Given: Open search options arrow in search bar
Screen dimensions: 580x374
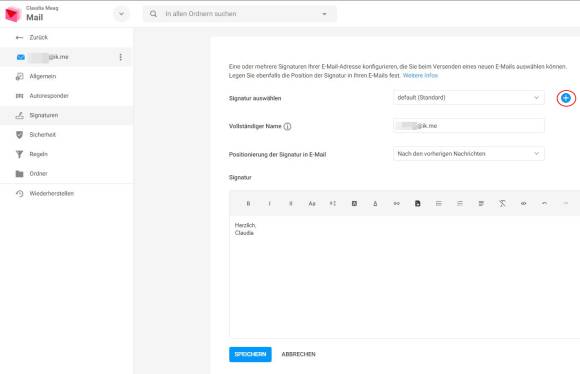Looking at the screenshot, I should pyautogui.click(x=324, y=14).
